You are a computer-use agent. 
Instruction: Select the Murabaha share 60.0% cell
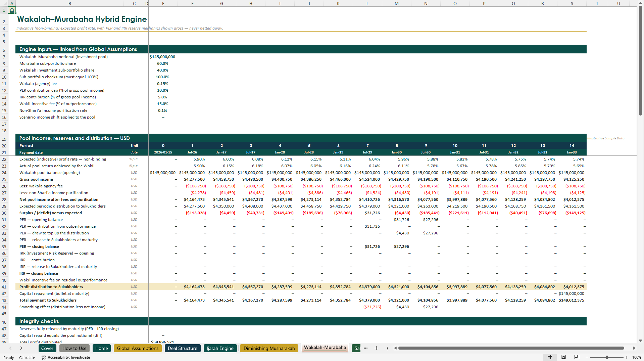163,63
